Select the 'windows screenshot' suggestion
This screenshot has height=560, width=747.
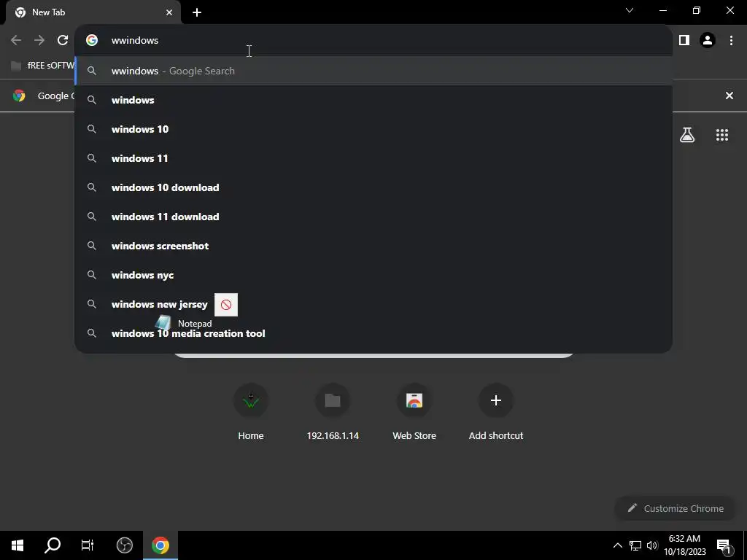(x=373, y=246)
